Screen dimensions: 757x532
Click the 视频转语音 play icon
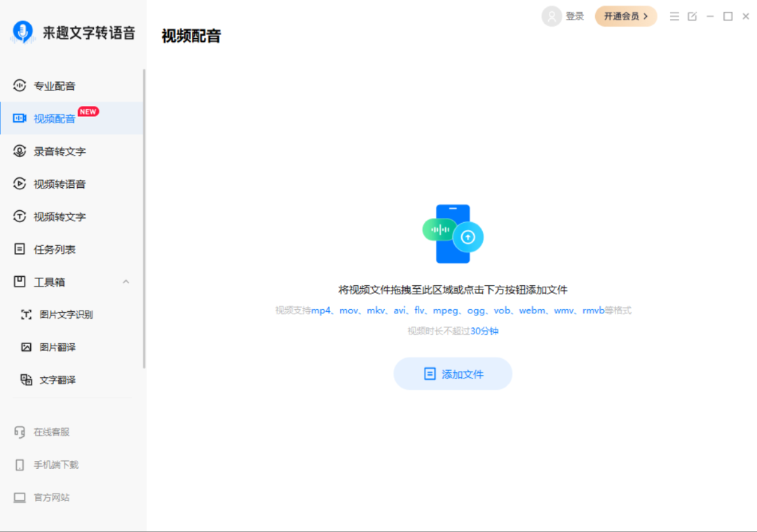click(x=20, y=184)
